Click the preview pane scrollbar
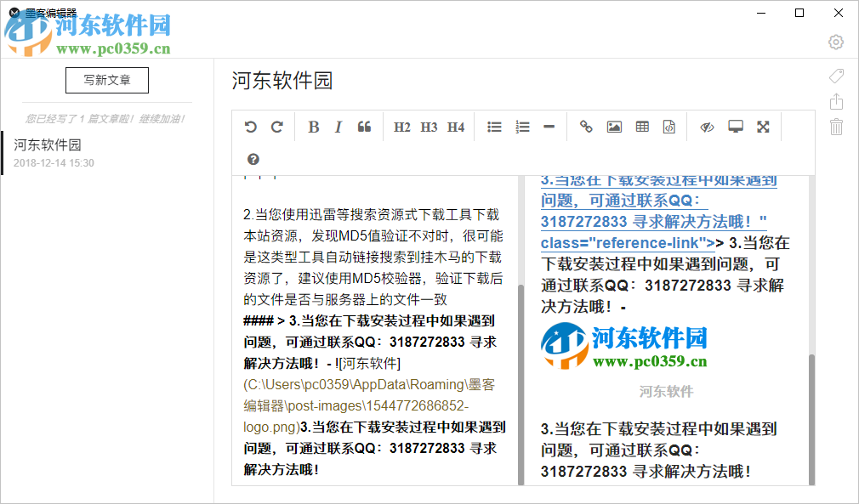The image size is (859, 504). pyautogui.click(x=811, y=419)
